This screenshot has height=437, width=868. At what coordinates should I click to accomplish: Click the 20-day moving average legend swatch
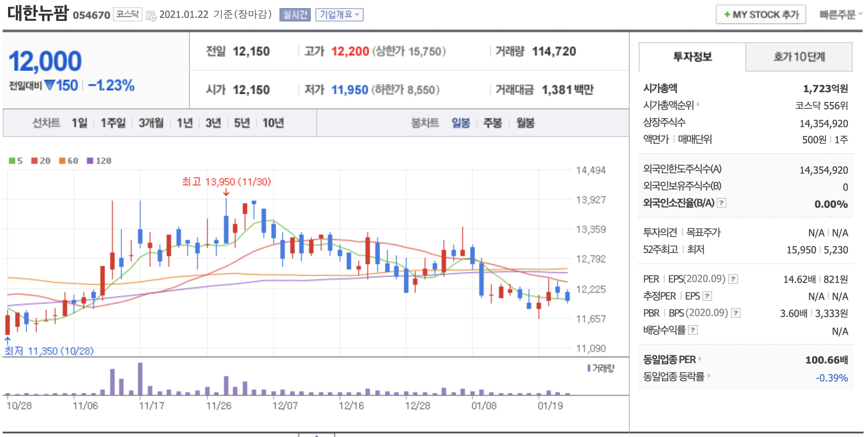(x=34, y=161)
